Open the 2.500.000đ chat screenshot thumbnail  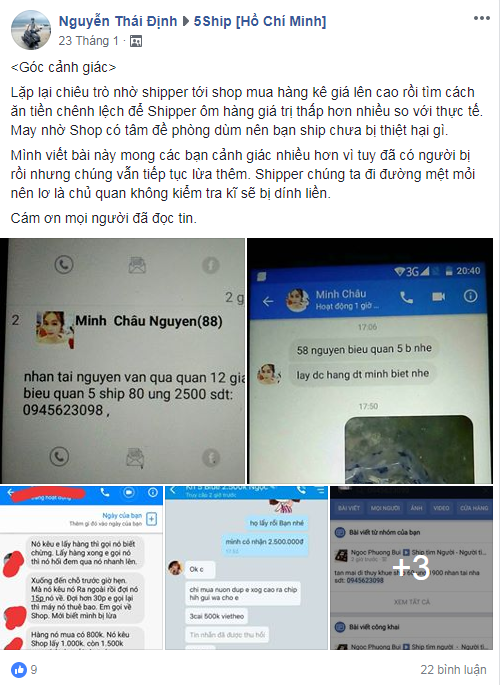[x=246, y=567]
